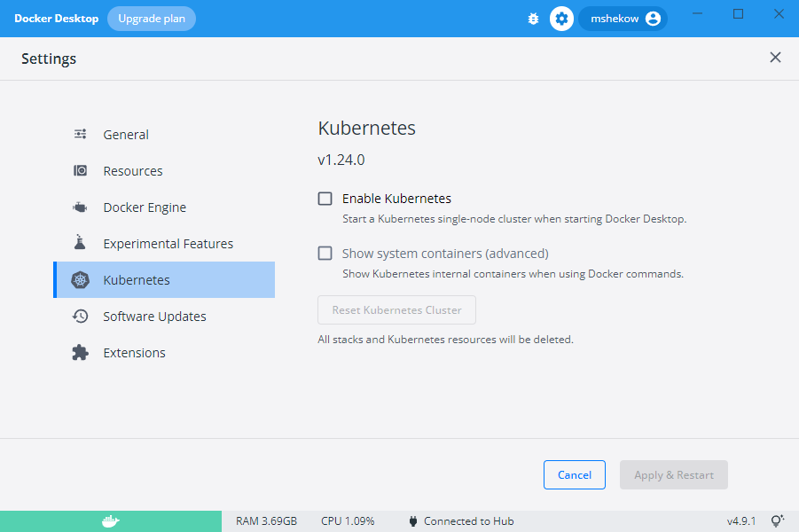
Task: Close the Docker Desktop window
Action: click(x=779, y=14)
